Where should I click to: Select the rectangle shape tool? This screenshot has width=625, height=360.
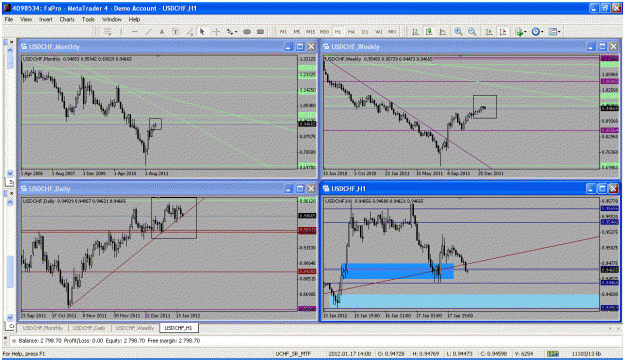coord(260,32)
